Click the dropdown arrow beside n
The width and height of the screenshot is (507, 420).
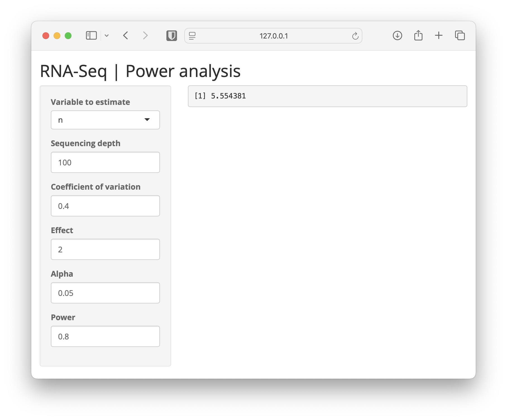147,120
